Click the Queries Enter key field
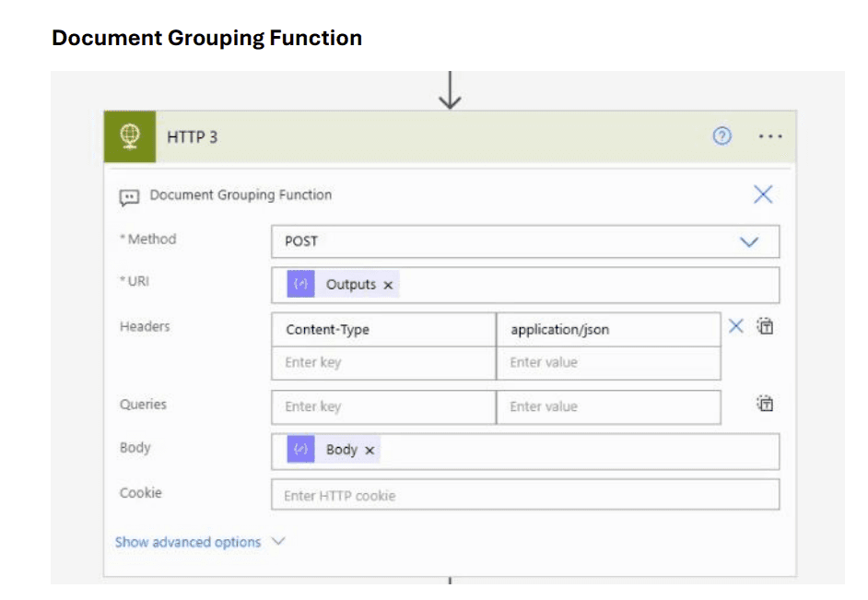This screenshot has height=600, width=868. 383,407
